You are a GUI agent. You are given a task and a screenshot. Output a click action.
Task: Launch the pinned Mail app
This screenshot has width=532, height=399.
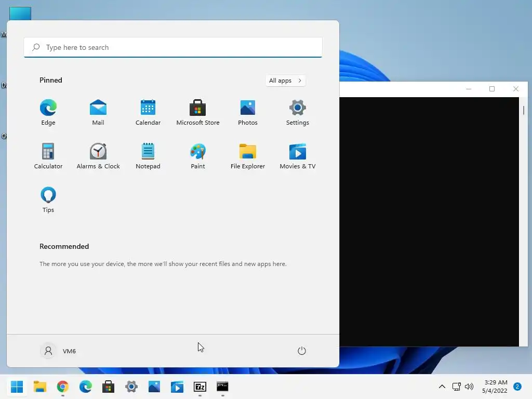coord(98,113)
